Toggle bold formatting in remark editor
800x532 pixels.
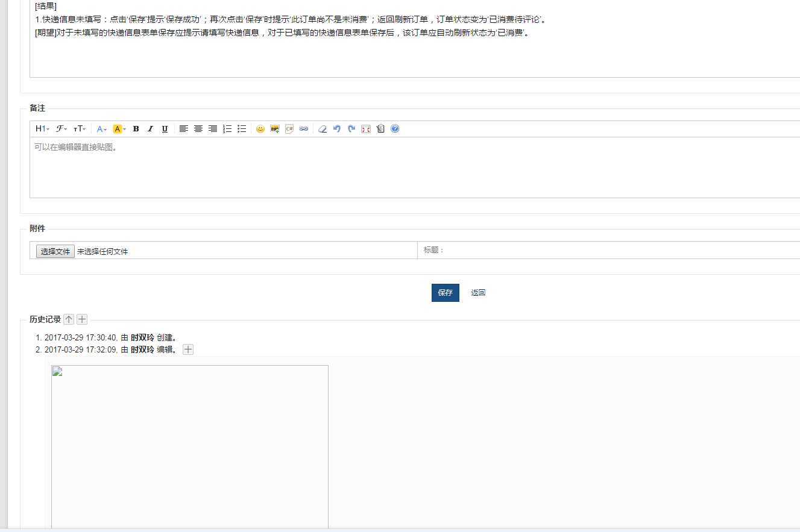(x=136, y=129)
